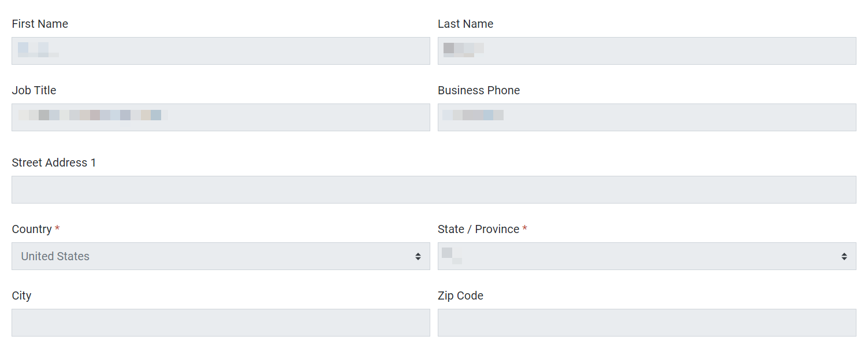Click the First Name label

tap(40, 24)
